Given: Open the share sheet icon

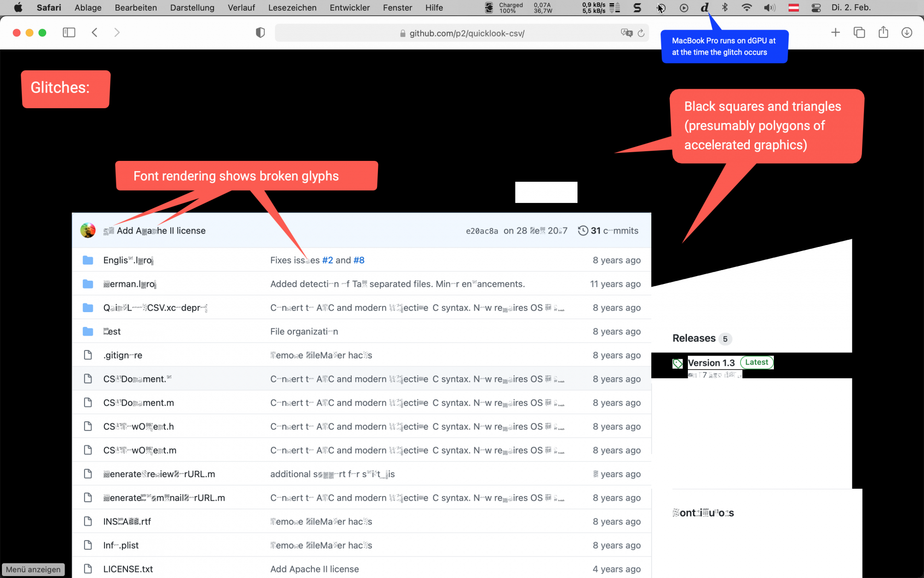Looking at the screenshot, I should point(883,32).
